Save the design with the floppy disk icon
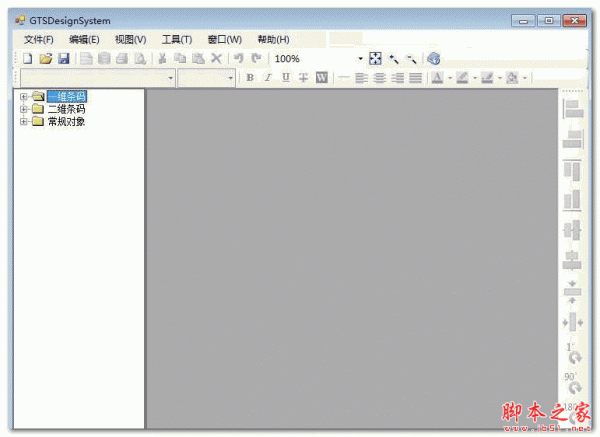 pos(64,59)
